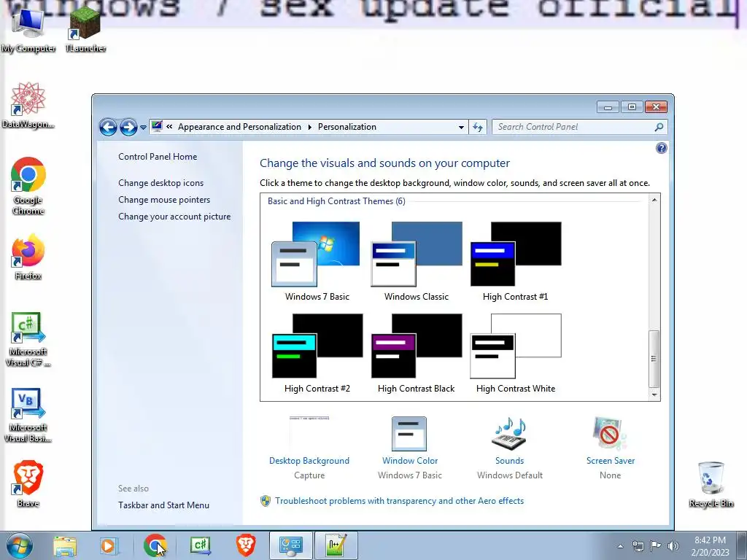Viewport: 747px width, 560px height.
Task: Open the My Computer desktop icon
Action: click(x=28, y=30)
